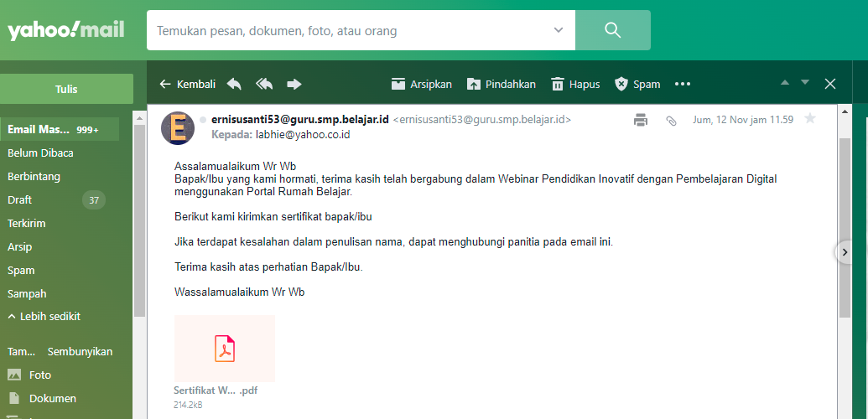Click Sembunyikan to hide views
868x419 pixels.
click(80, 351)
